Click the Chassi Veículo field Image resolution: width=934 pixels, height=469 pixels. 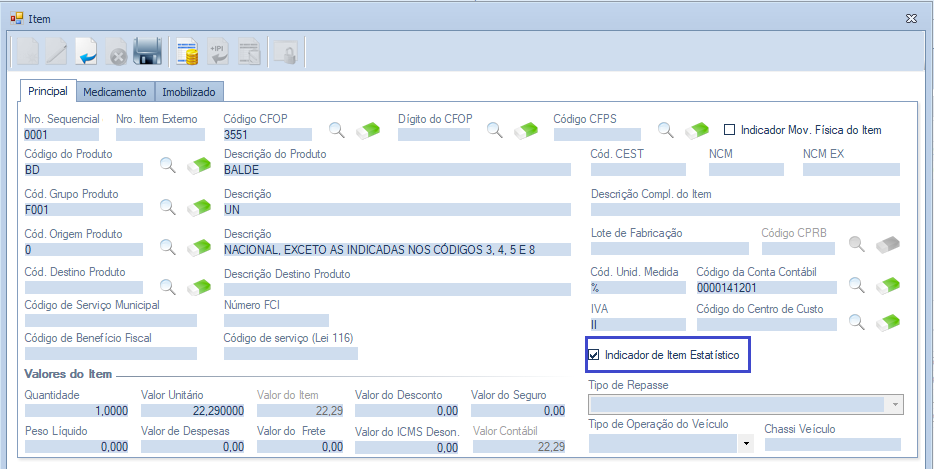click(x=833, y=445)
